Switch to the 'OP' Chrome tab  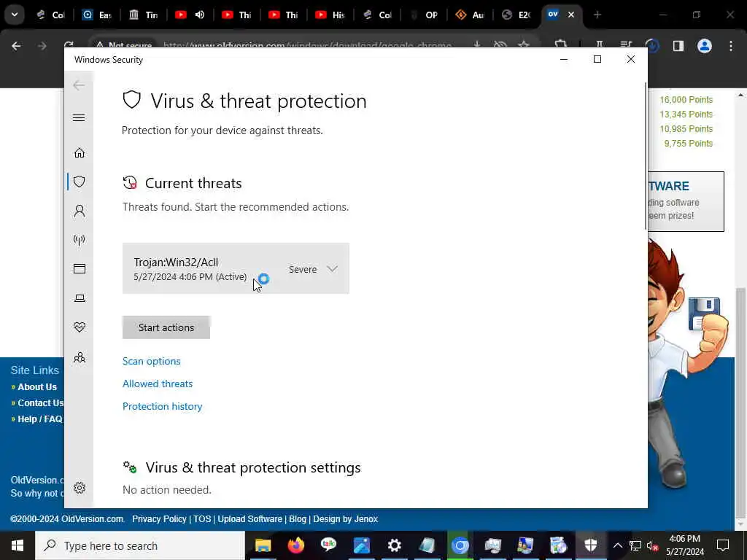pyautogui.click(x=424, y=15)
